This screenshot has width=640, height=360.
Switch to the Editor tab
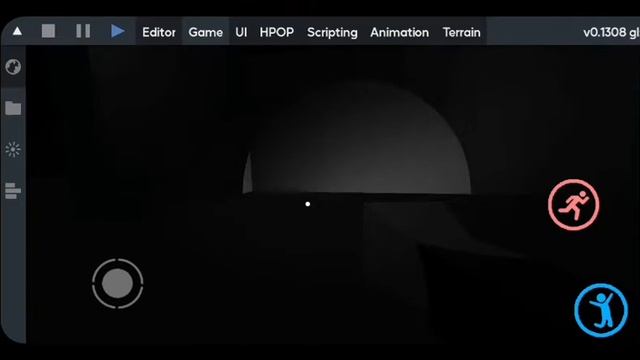(159, 32)
